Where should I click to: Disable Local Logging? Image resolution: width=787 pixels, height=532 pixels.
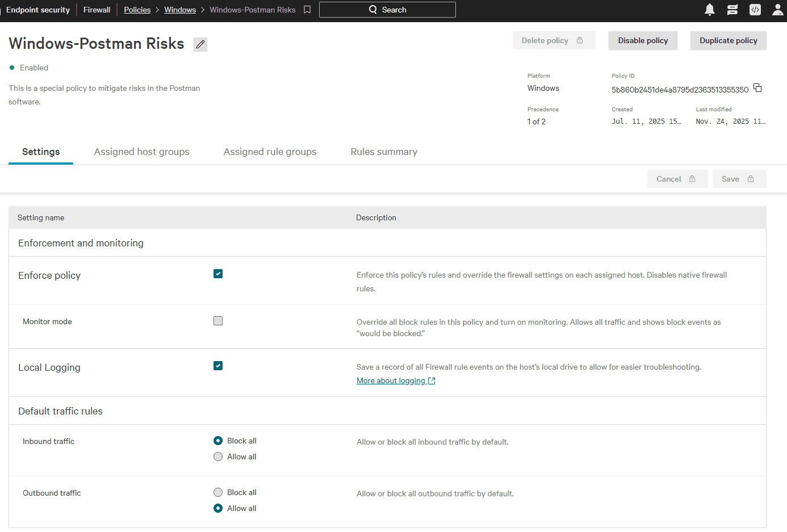tap(218, 366)
